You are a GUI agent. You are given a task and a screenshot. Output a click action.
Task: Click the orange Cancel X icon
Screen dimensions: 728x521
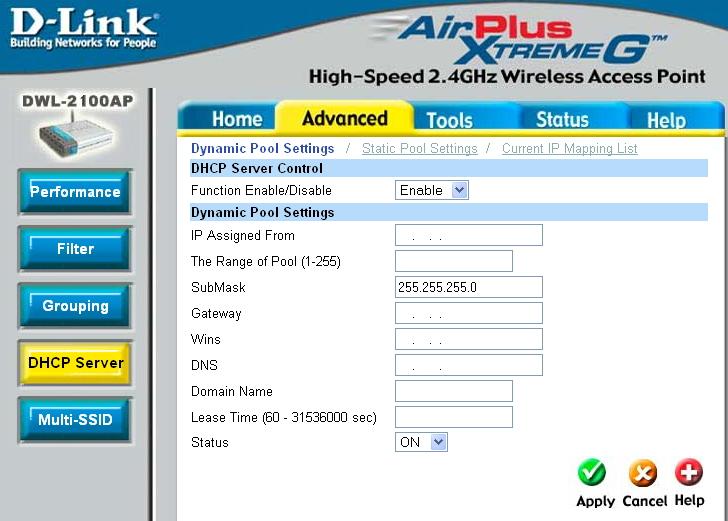coord(643,473)
